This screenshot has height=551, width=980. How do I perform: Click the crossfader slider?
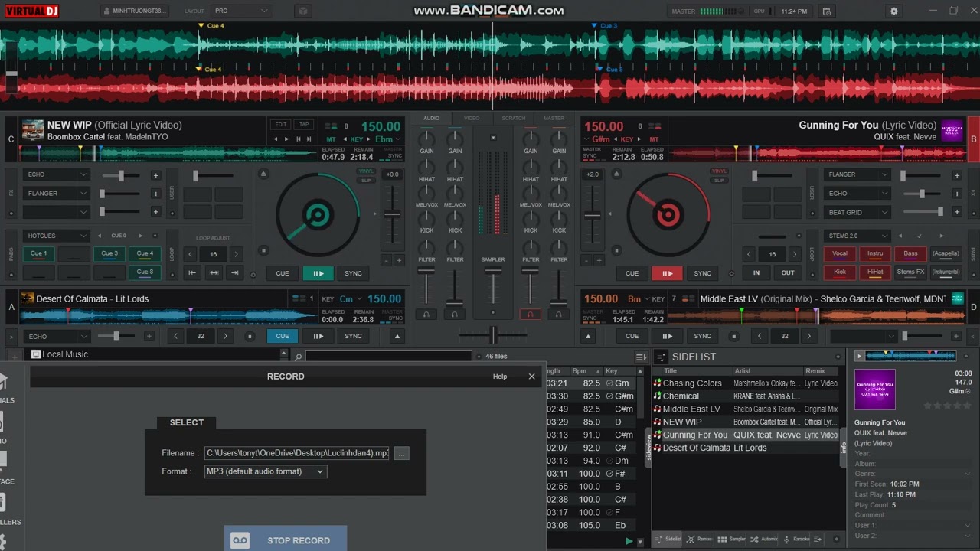(x=493, y=334)
